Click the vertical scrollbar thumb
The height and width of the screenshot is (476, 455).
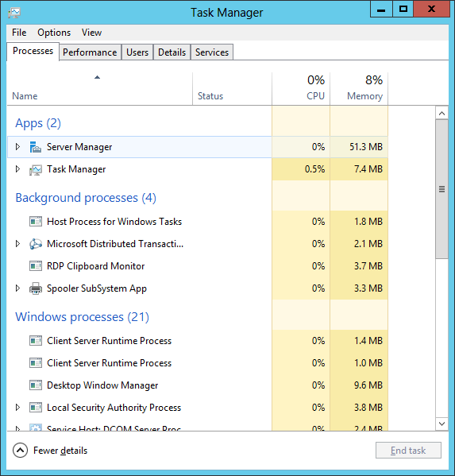point(442,189)
